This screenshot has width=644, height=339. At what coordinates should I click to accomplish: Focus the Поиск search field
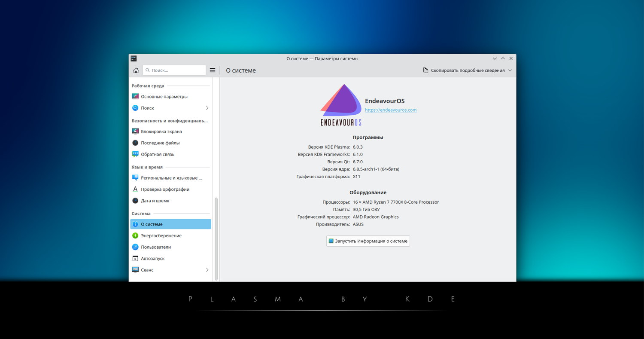(174, 70)
